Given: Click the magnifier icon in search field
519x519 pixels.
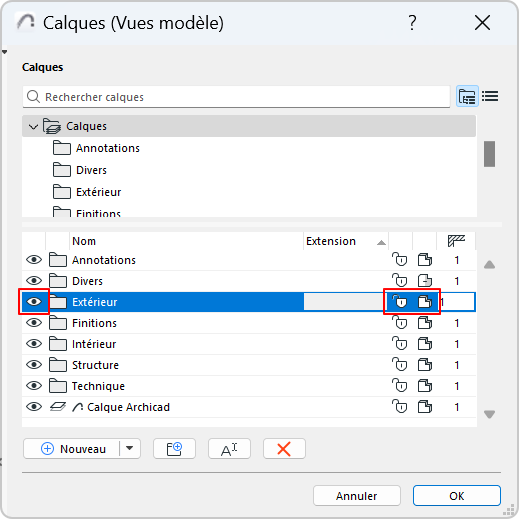Looking at the screenshot, I should (x=33, y=97).
